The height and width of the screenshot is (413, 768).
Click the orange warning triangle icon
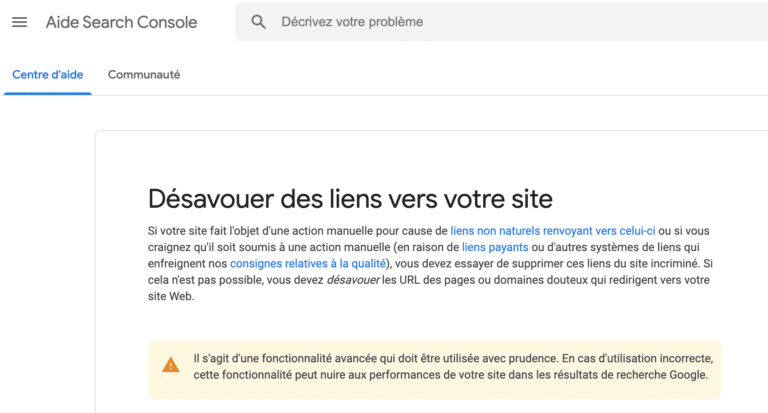(x=171, y=366)
